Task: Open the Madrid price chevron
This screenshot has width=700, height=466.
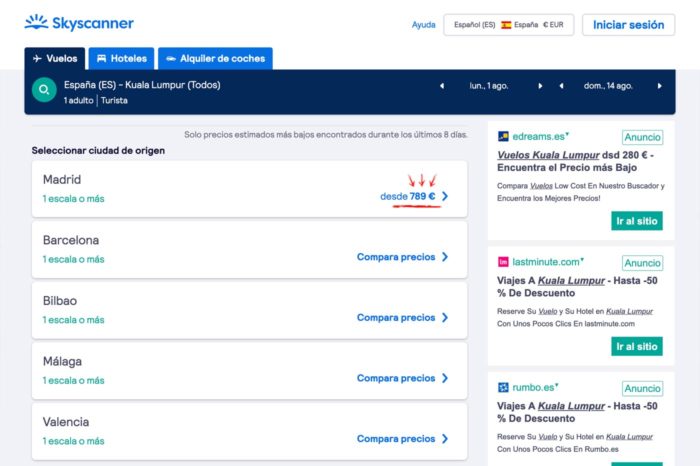Action: coord(445,196)
